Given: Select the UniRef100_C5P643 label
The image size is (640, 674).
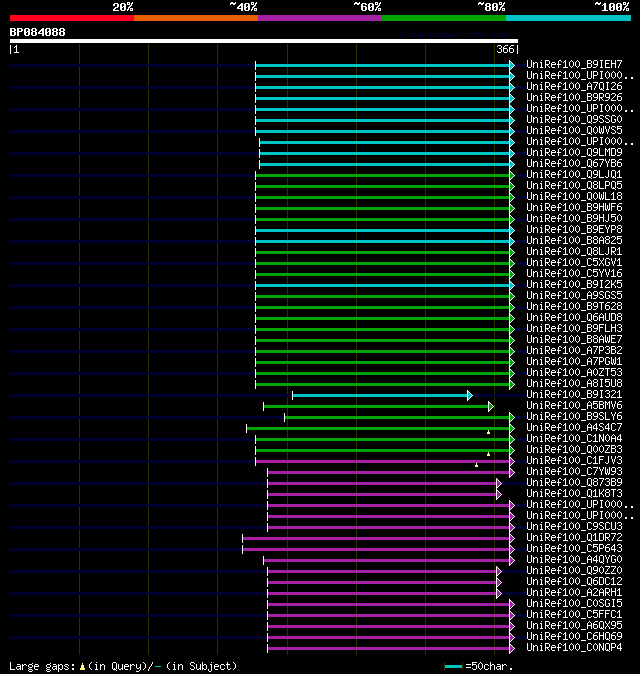Looking at the screenshot, I should pos(574,548).
